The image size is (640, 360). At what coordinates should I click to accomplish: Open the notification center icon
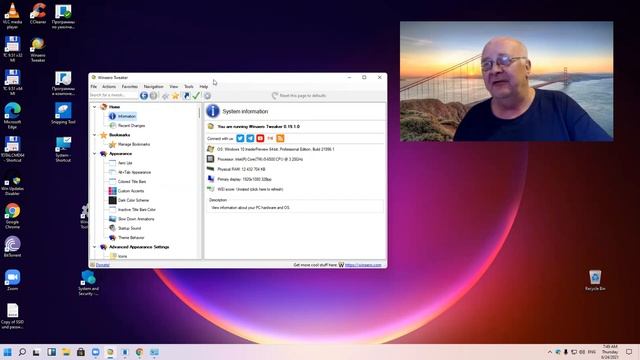629,352
